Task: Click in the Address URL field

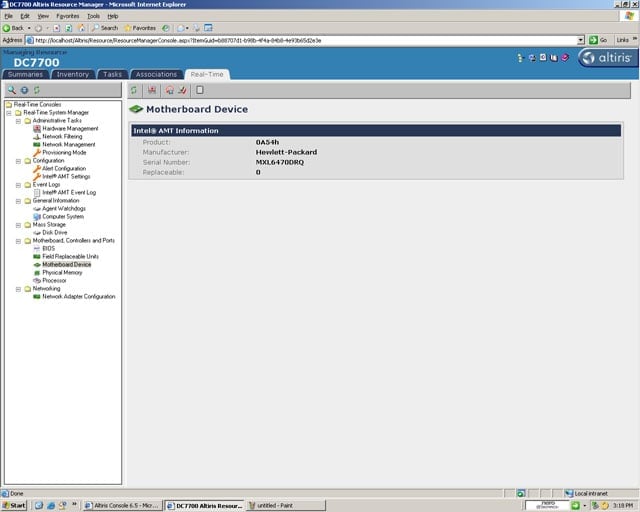Action: point(302,40)
